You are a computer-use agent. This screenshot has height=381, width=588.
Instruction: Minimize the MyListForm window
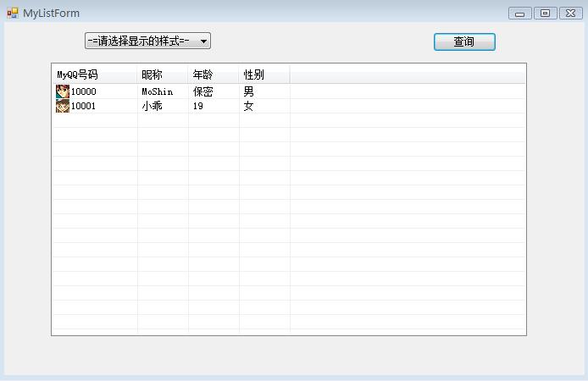pos(519,14)
